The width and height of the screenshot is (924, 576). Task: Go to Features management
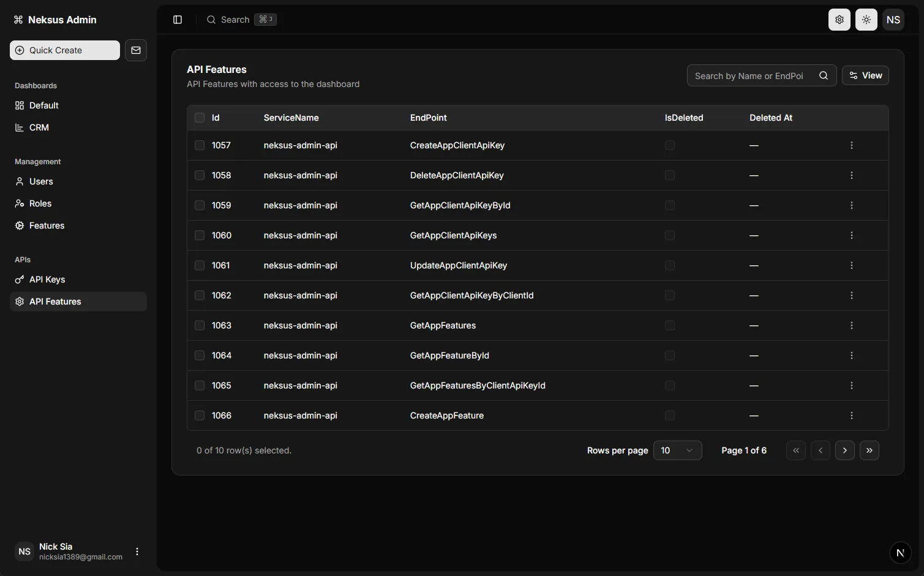click(78, 225)
